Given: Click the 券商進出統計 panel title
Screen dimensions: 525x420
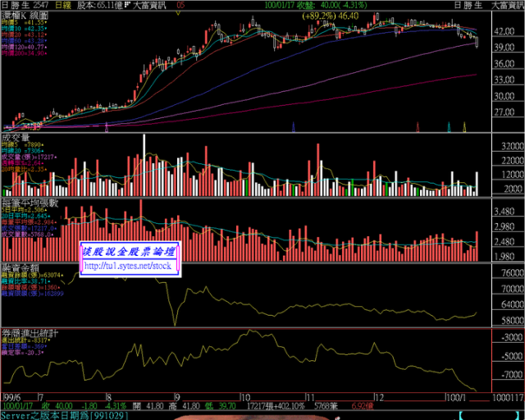Looking at the screenshot, I should pos(30,333).
